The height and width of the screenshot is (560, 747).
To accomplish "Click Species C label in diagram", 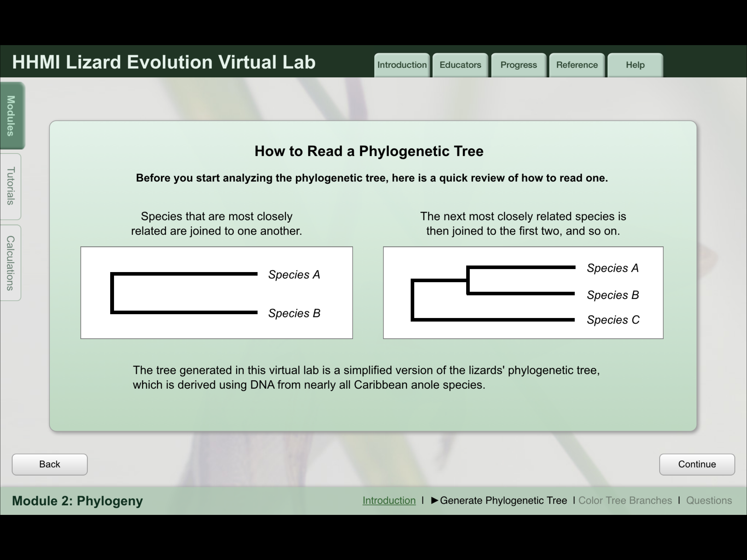I will click(613, 320).
